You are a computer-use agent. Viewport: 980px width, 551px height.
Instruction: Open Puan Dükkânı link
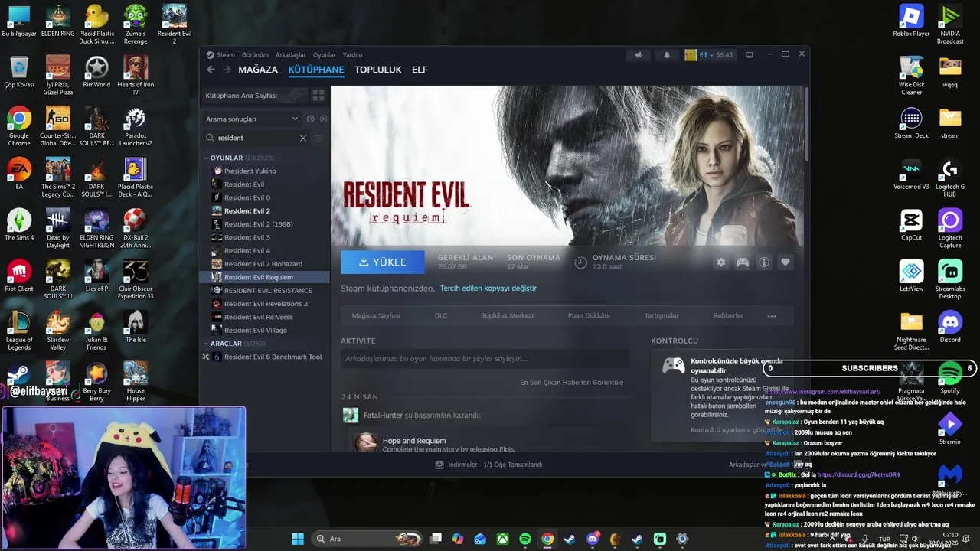coord(589,315)
